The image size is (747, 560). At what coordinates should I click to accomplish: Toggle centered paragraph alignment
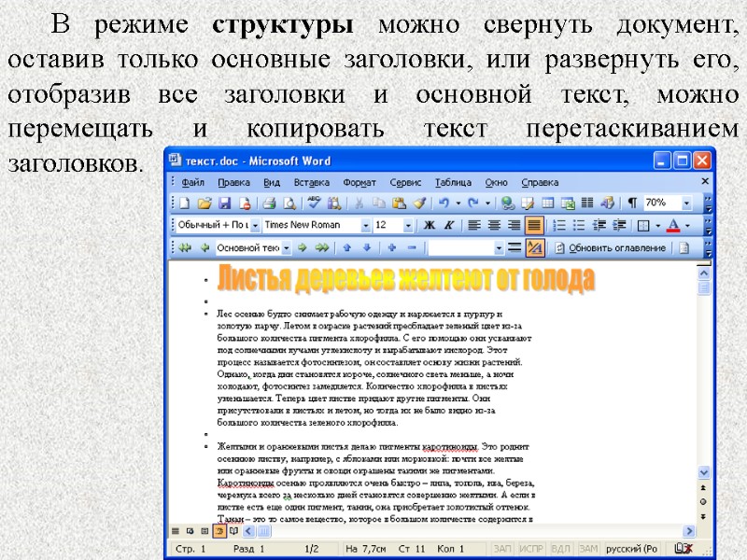pyautogui.click(x=493, y=224)
